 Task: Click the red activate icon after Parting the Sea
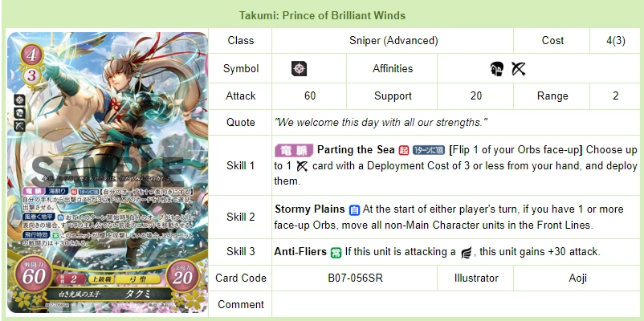404,150
